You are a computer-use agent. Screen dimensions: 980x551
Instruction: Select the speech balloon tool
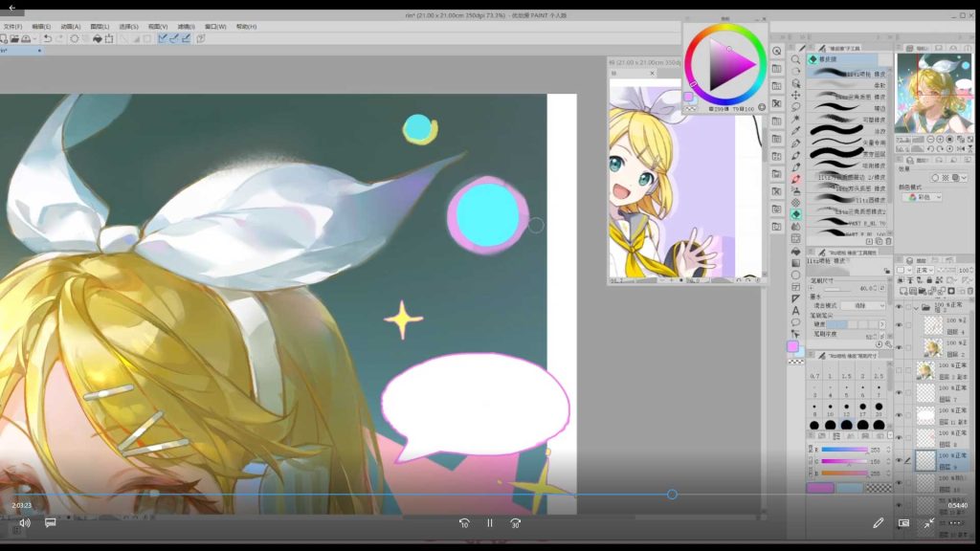click(795, 322)
